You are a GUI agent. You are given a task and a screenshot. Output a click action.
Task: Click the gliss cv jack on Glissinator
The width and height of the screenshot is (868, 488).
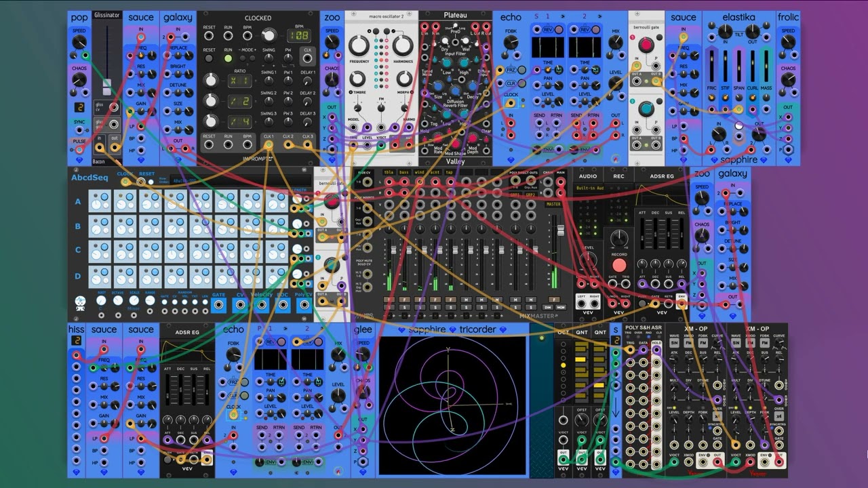[x=115, y=107]
